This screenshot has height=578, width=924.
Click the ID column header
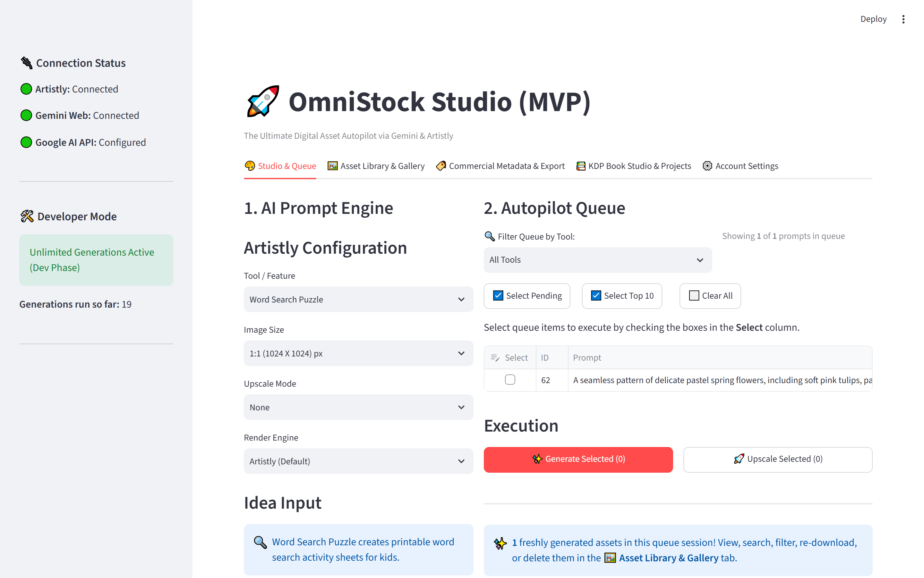552,358
